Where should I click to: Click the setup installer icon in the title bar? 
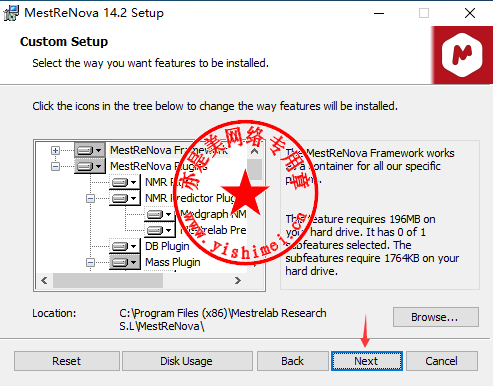tap(11, 13)
